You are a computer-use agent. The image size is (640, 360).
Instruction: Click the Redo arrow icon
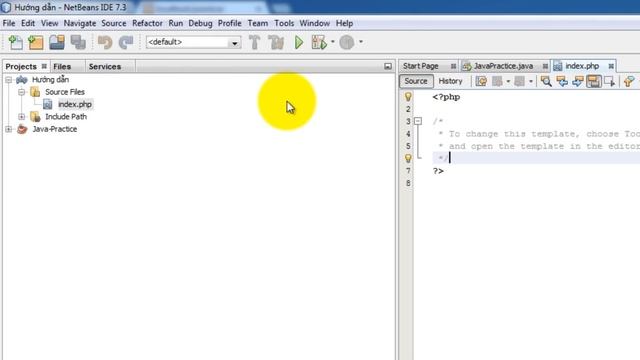click(126, 42)
